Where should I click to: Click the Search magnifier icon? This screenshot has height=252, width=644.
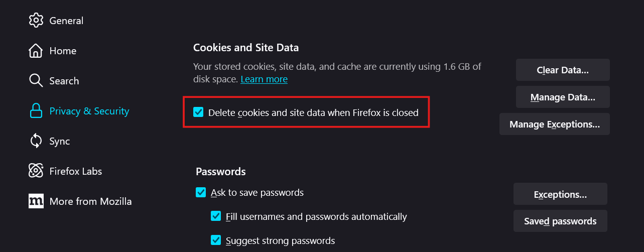click(36, 81)
